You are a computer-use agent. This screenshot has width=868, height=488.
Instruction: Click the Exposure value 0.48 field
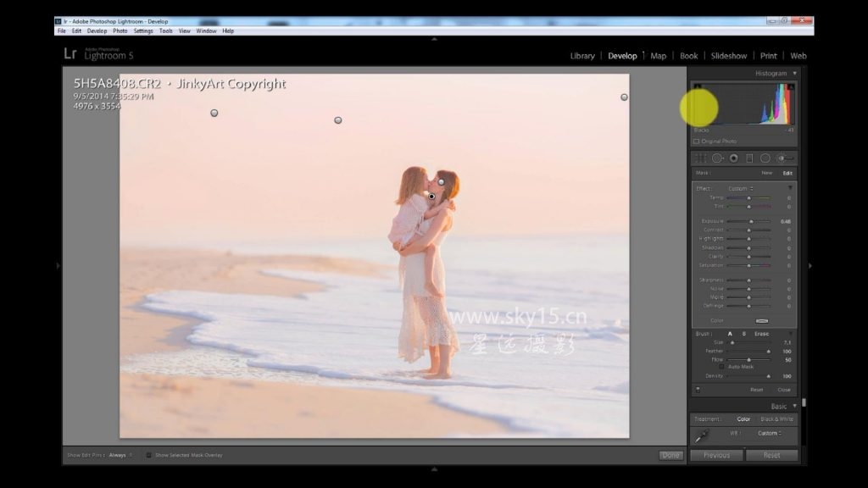785,221
